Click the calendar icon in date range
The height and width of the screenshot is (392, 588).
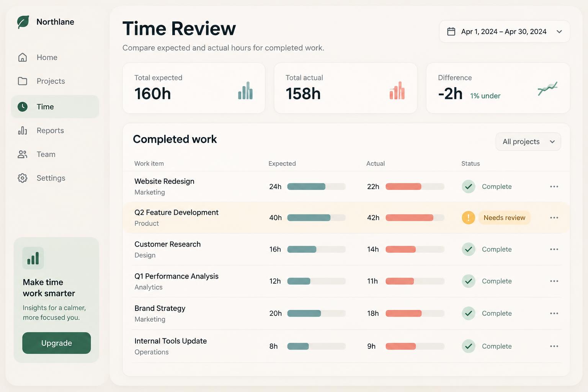(451, 31)
